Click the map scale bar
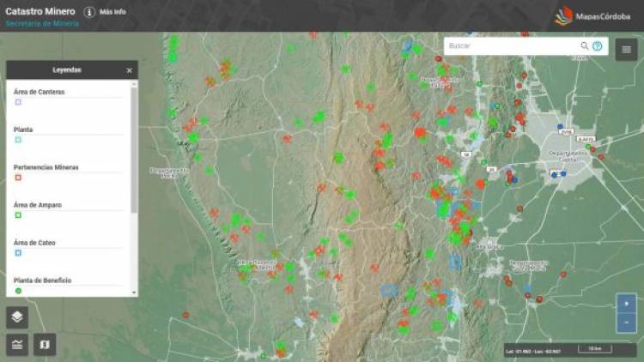The width and height of the screenshot is (644, 362). (595, 349)
